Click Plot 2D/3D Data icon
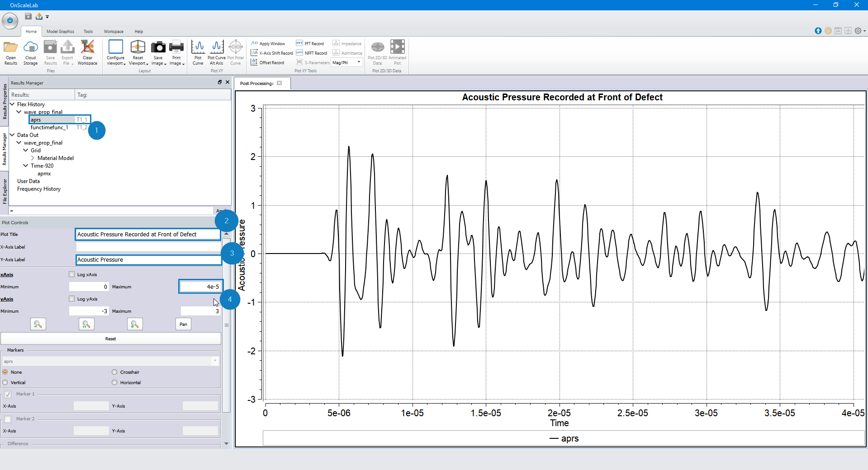Viewport: 868px width, 470px height. coord(378,47)
